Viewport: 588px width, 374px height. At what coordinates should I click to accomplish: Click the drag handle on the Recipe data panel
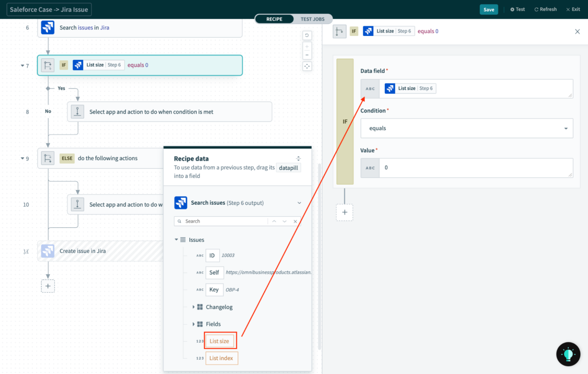(x=299, y=158)
